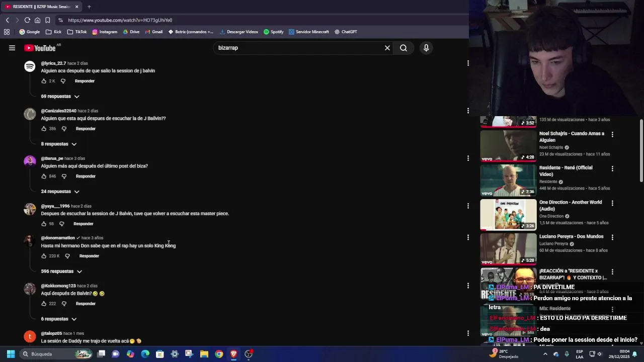Open Brave browser from the taskbar

[x=233, y=354]
